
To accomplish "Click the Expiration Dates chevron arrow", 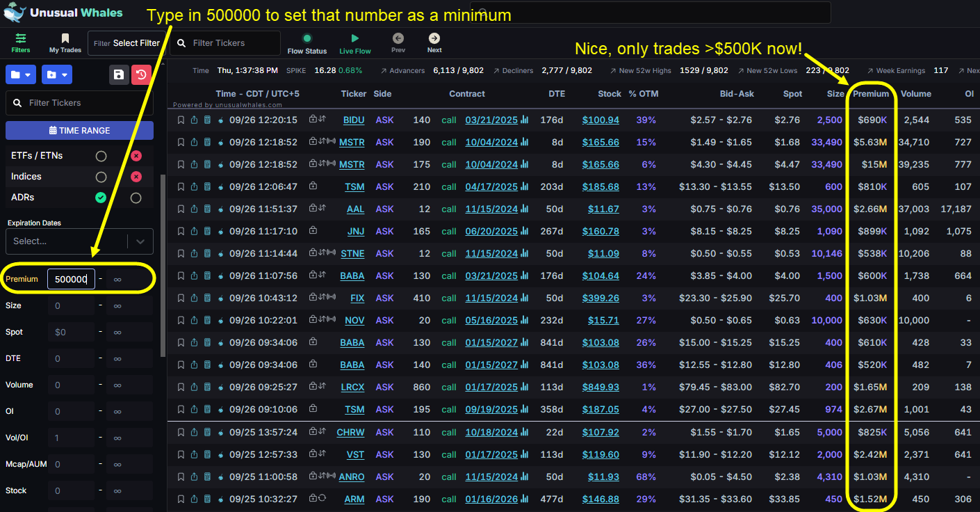I will (140, 241).
